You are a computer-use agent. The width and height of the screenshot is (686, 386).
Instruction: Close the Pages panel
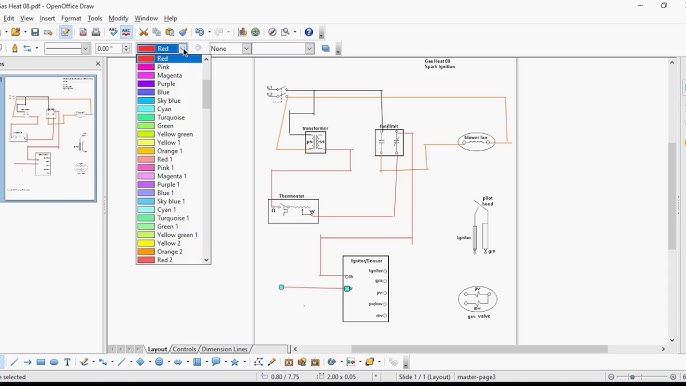tap(98, 64)
